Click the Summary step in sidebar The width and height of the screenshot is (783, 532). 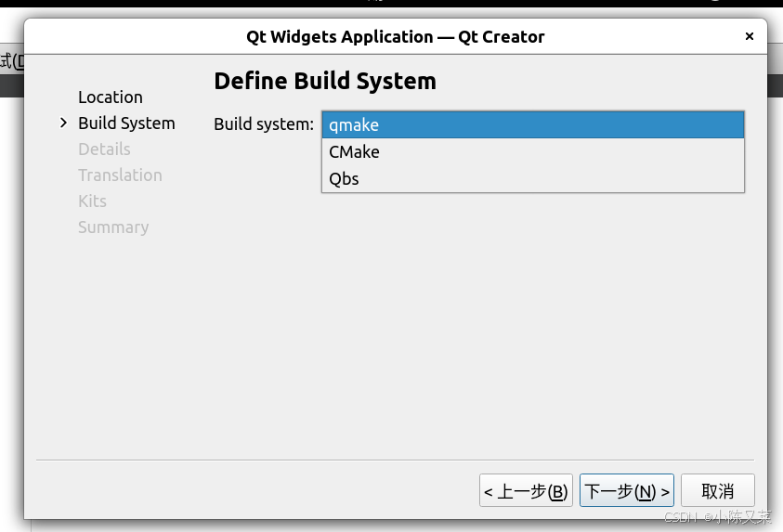pos(113,227)
